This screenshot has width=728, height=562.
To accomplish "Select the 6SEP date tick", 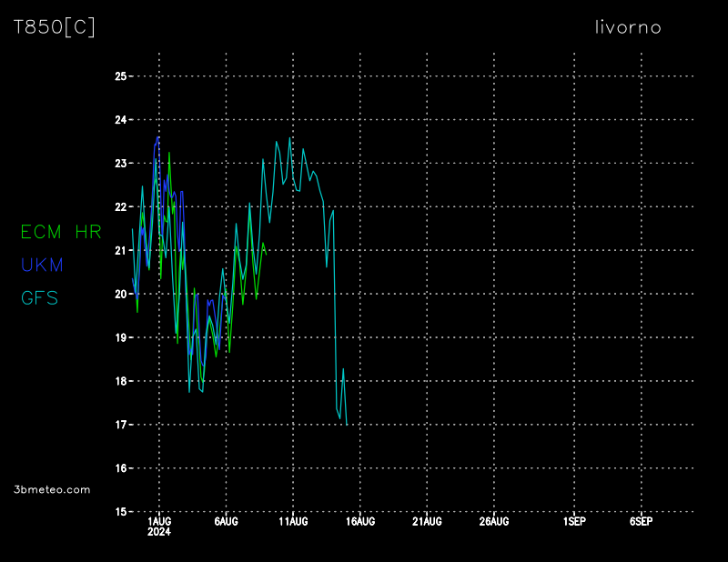I will click(641, 522).
